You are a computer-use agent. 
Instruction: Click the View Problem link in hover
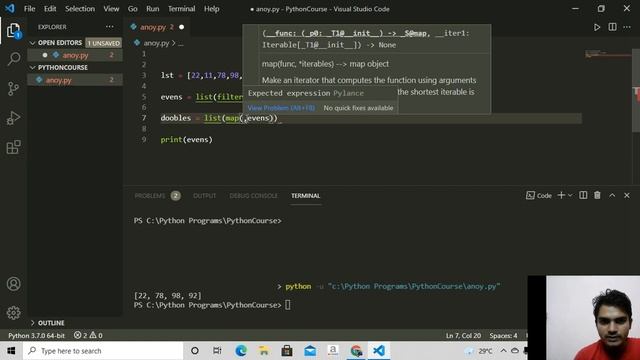[x=281, y=108]
